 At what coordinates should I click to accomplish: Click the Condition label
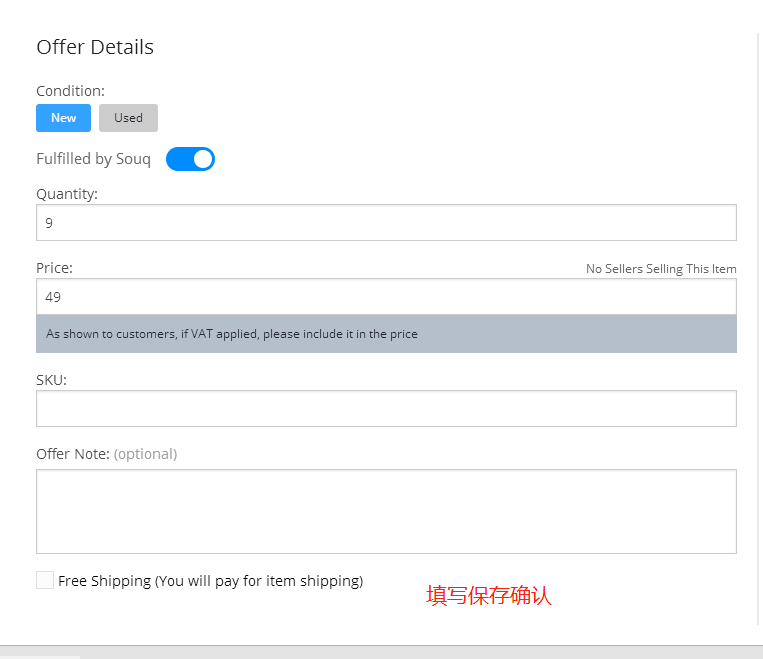tap(70, 91)
